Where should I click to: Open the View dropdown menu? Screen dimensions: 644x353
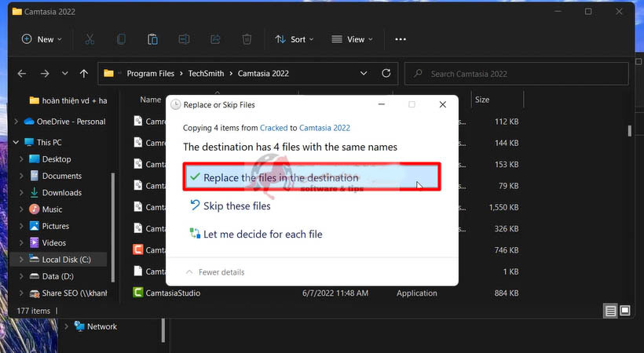(x=353, y=39)
